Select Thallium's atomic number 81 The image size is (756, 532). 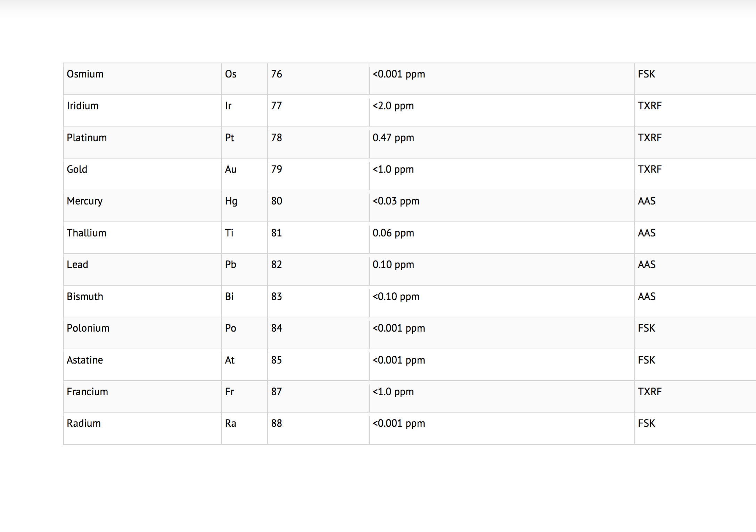click(277, 233)
